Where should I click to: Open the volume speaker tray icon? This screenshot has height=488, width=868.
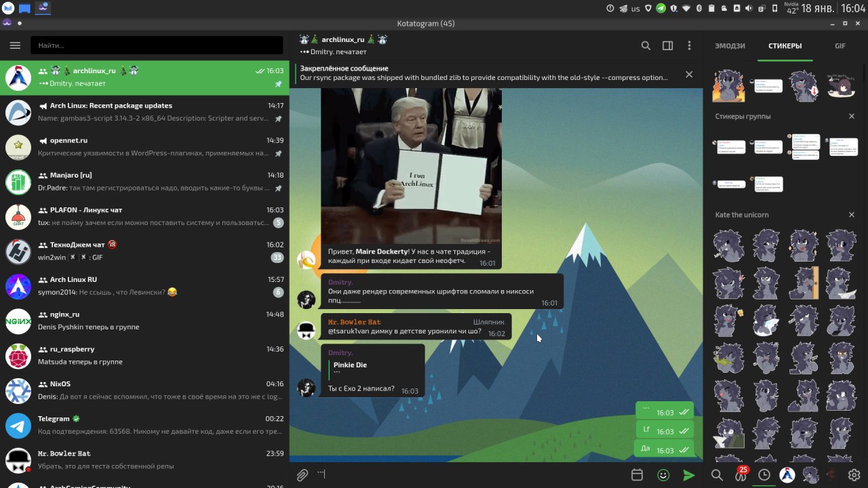coord(749,8)
